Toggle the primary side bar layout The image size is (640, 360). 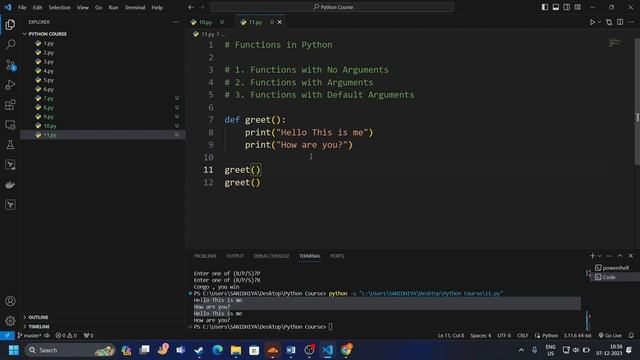point(545,7)
